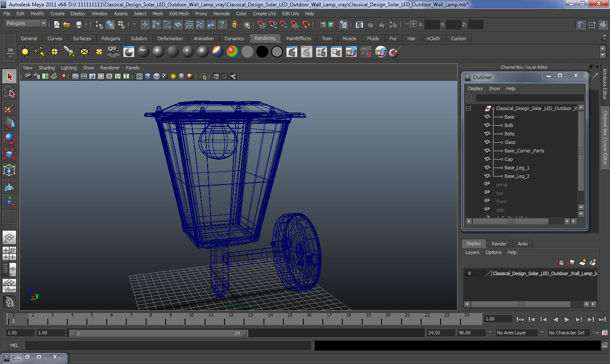Viewport: 610px width, 364px height.
Task: Select Glass node in Outliner
Action: tap(510, 142)
